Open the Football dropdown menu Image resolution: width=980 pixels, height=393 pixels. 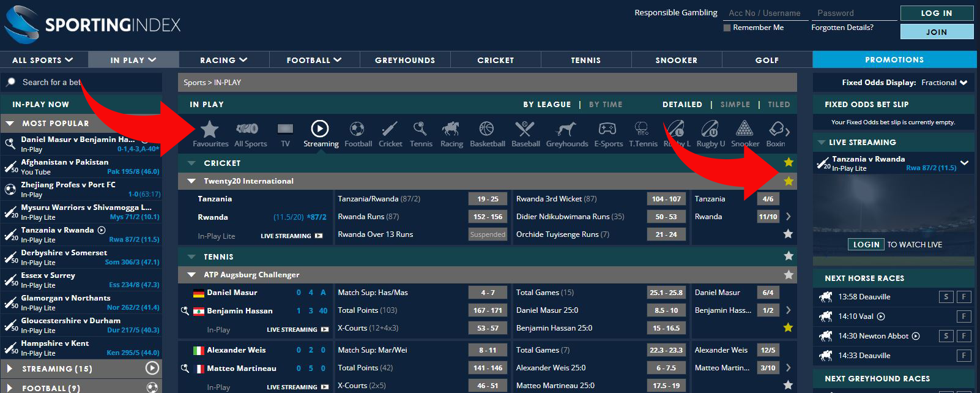click(x=314, y=60)
